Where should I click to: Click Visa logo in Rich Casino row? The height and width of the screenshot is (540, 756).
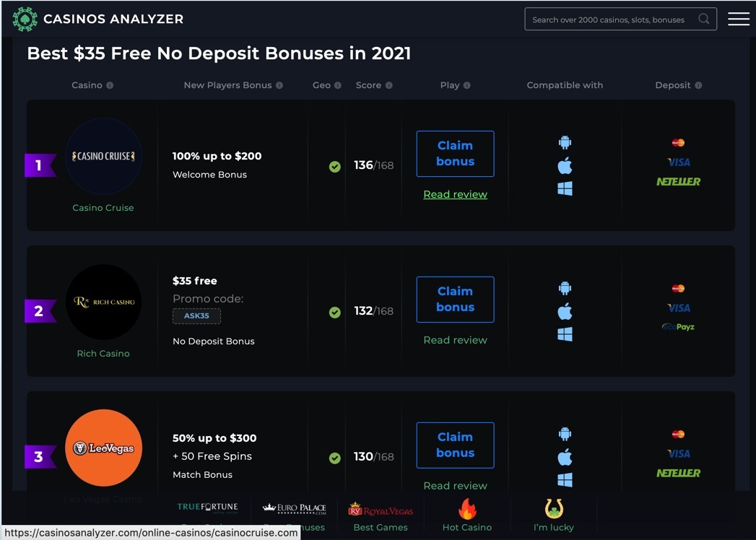[678, 308]
